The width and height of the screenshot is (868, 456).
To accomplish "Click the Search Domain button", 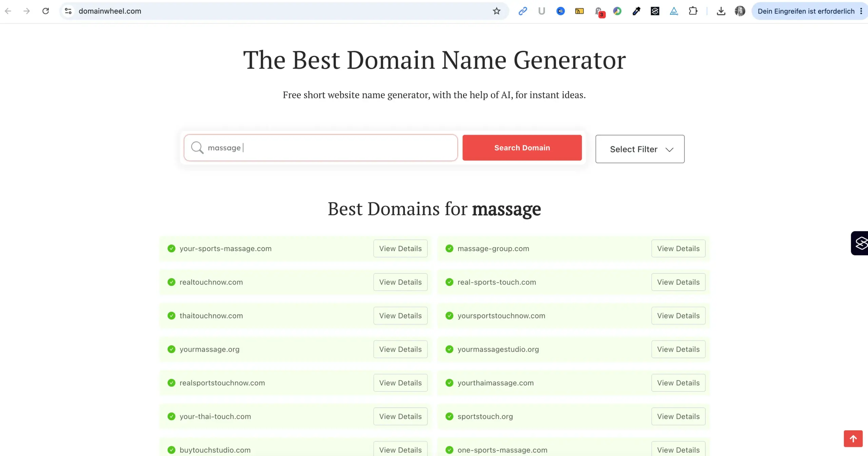I will click(x=522, y=148).
